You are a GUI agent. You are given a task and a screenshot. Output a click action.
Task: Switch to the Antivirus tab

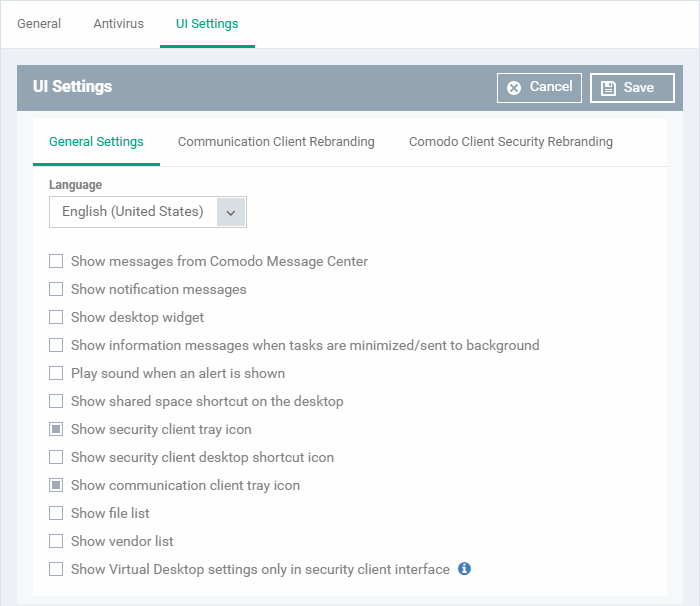pos(118,24)
